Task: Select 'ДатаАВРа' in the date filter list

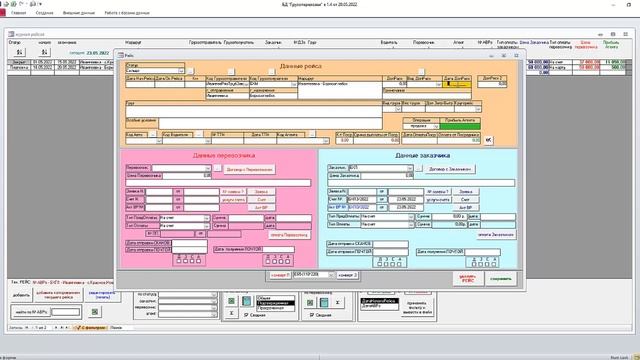Action: click(x=380, y=305)
